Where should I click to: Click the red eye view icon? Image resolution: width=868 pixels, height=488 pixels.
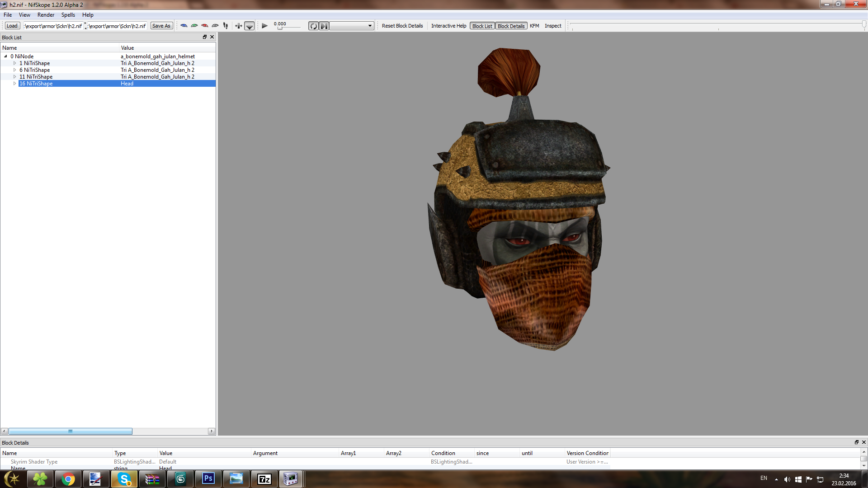(x=205, y=26)
